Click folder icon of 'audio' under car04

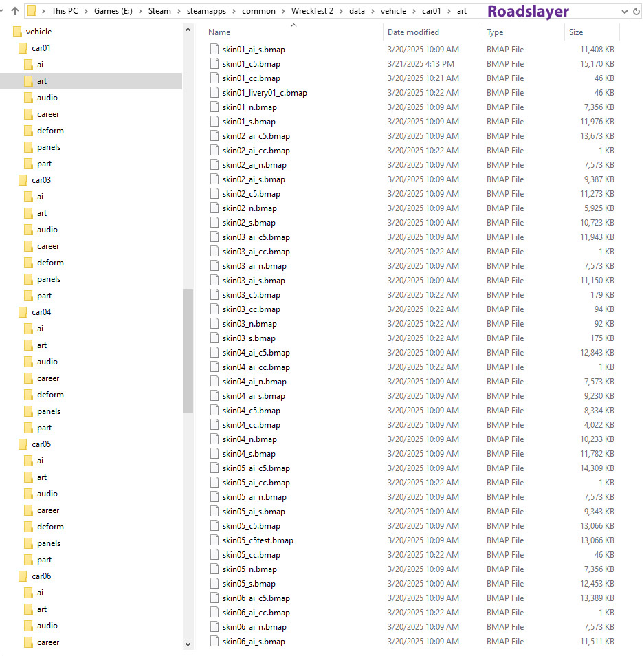point(28,362)
